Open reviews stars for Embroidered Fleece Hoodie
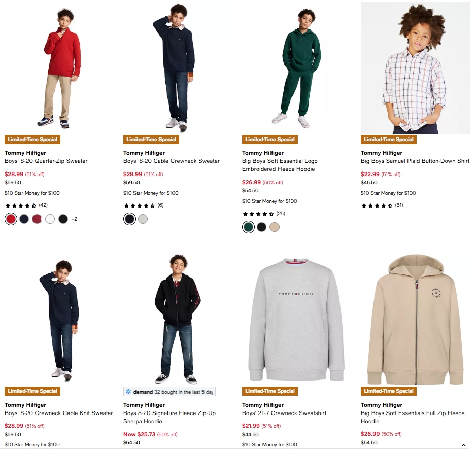476x449 pixels. click(x=258, y=214)
